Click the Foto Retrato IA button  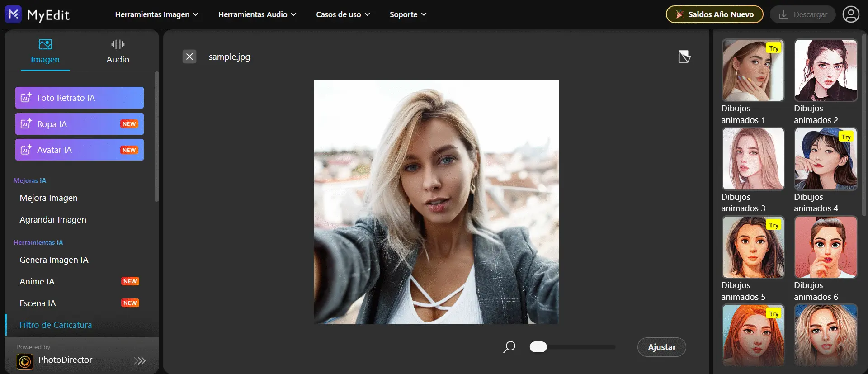80,98
